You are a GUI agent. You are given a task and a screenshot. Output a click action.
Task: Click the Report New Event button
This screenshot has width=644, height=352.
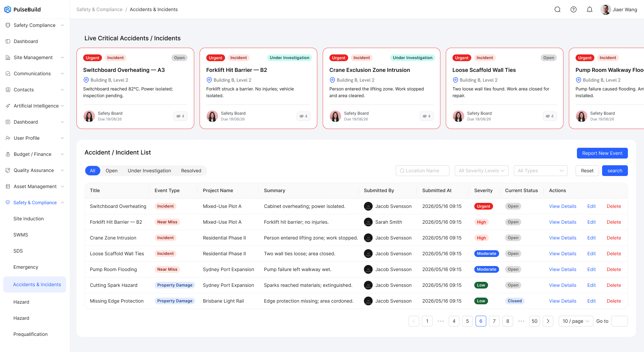602,153
